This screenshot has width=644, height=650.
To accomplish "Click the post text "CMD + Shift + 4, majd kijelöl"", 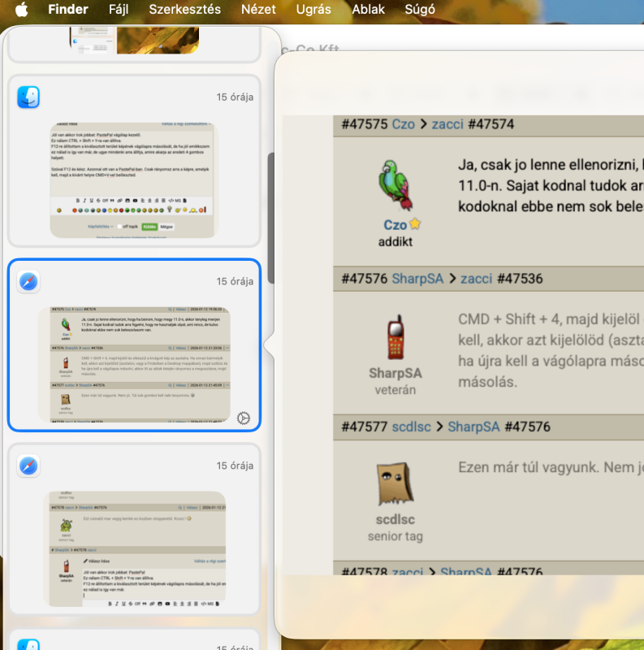I will pyautogui.click(x=549, y=319).
